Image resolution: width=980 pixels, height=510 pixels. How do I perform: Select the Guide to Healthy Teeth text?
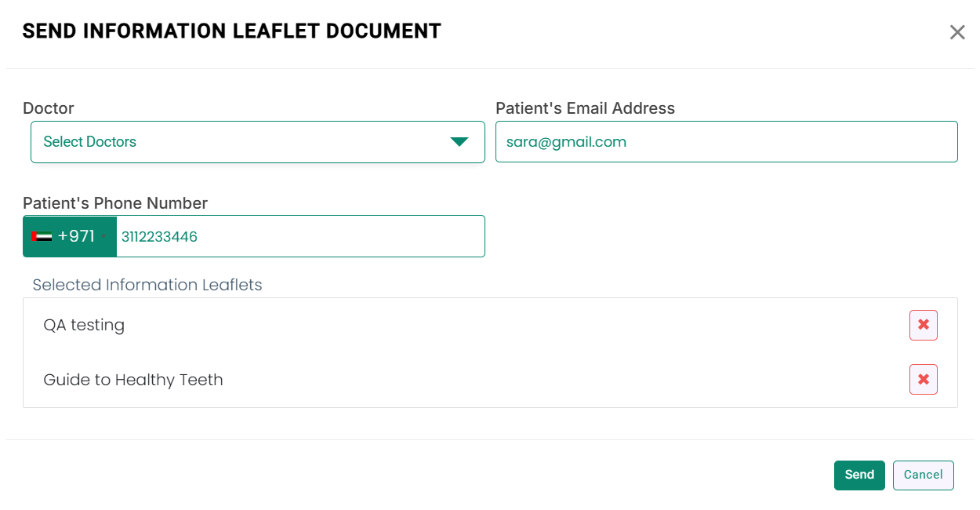pos(133,380)
